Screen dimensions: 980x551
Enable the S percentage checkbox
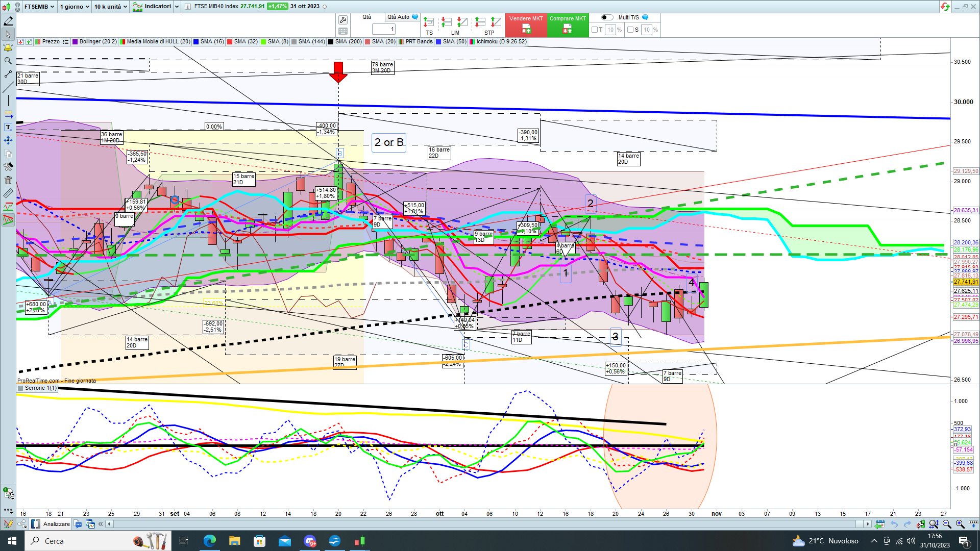(630, 30)
